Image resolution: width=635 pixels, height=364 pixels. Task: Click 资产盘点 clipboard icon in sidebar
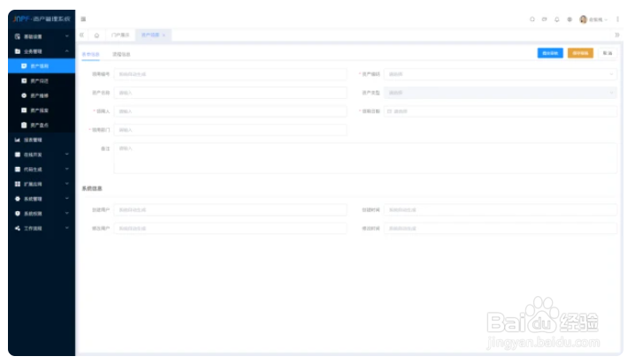(x=24, y=125)
